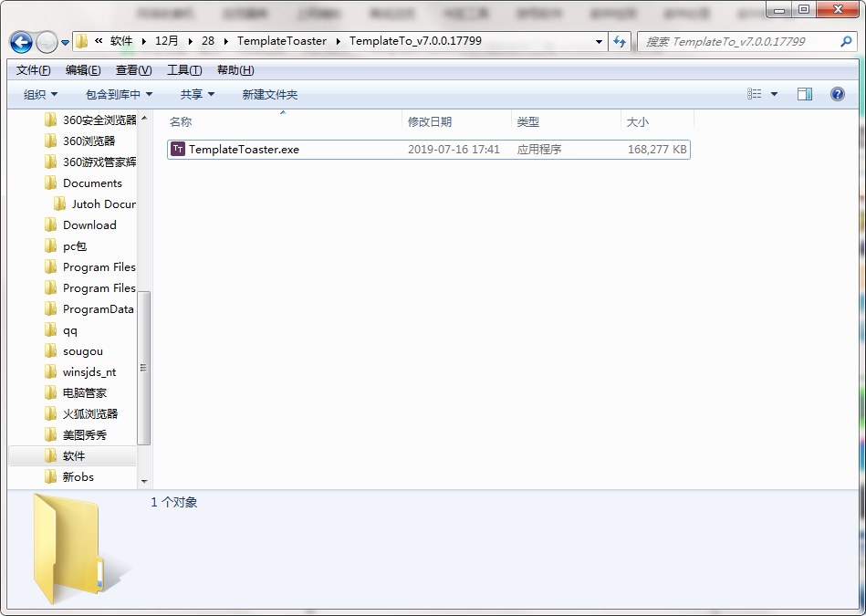Click the refresh button

[620, 41]
